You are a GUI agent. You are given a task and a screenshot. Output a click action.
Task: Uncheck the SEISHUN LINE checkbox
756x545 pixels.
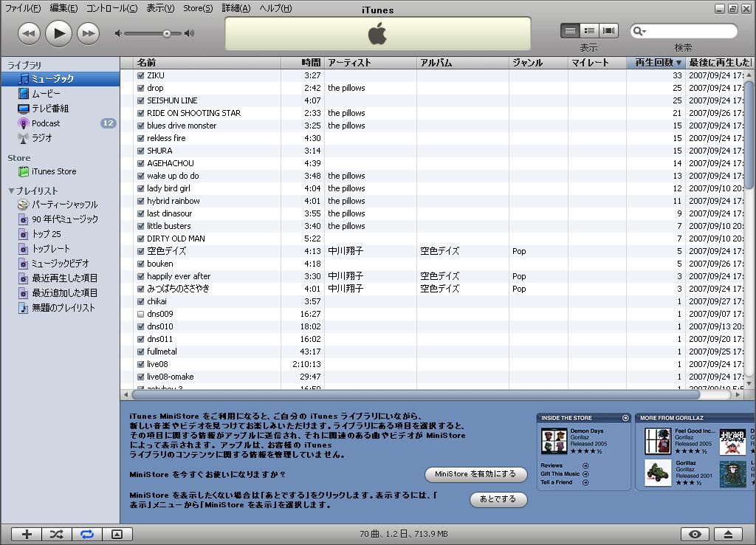[141, 100]
